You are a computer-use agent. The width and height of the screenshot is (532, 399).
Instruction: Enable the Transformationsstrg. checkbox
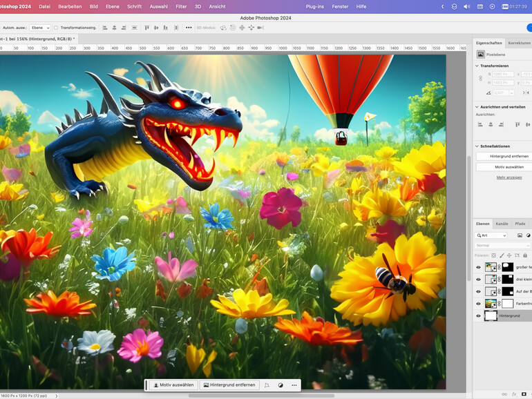56,28
